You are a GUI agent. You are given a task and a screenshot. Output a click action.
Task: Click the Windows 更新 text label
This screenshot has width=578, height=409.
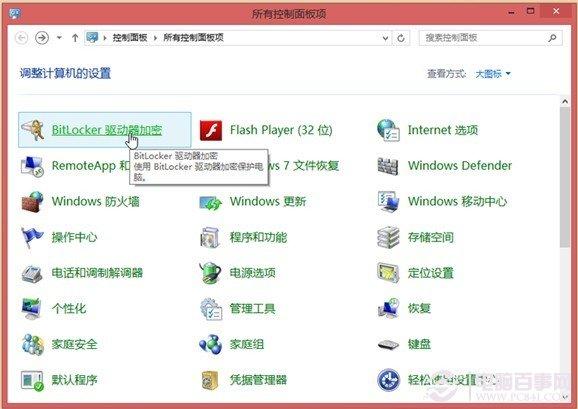(x=268, y=202)
